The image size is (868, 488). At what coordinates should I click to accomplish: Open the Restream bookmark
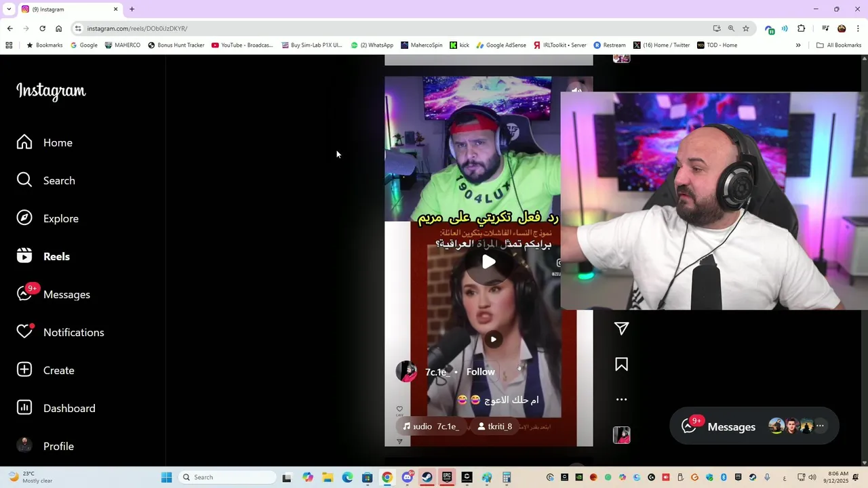(610, 45)
